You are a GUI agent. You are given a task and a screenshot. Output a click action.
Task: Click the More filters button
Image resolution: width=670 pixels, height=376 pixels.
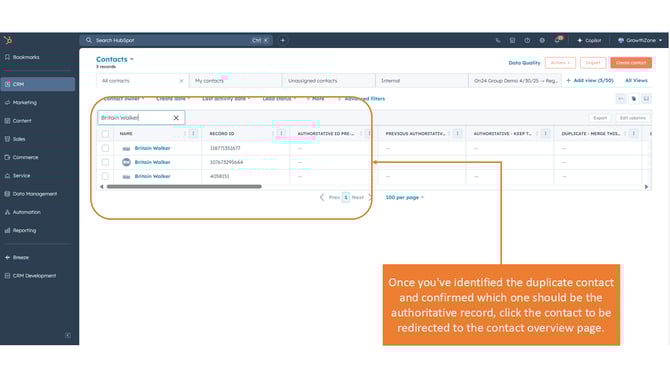point(316,99)
